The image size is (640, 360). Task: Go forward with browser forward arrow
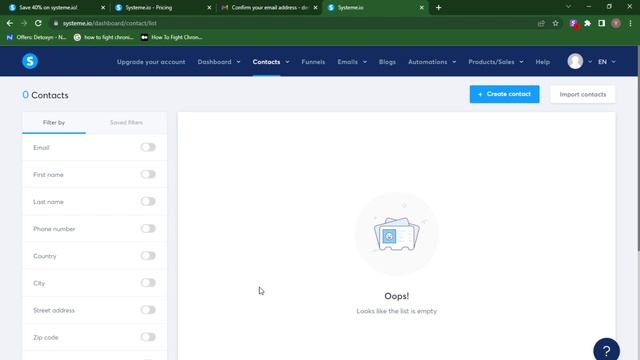(x=24, y=23)
